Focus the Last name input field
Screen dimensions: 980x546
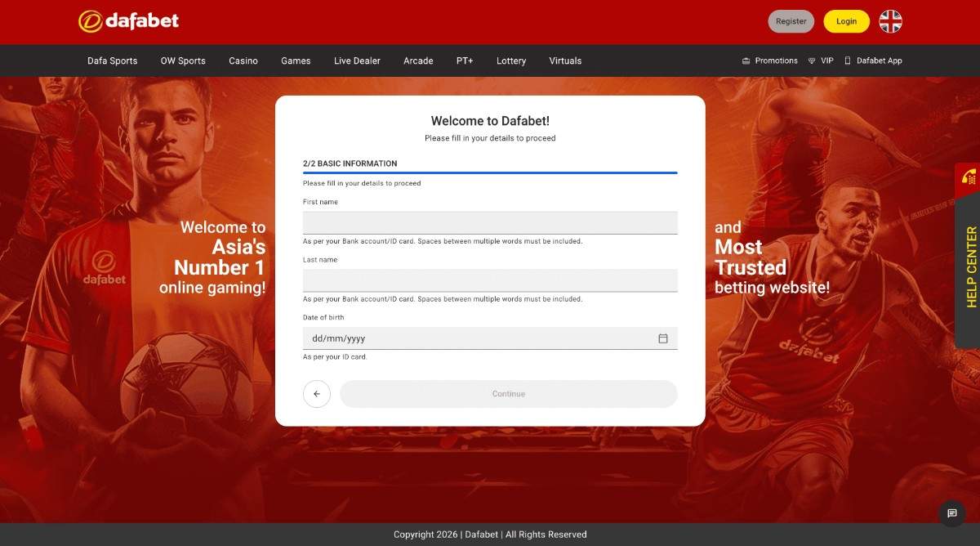pos(490,280)
